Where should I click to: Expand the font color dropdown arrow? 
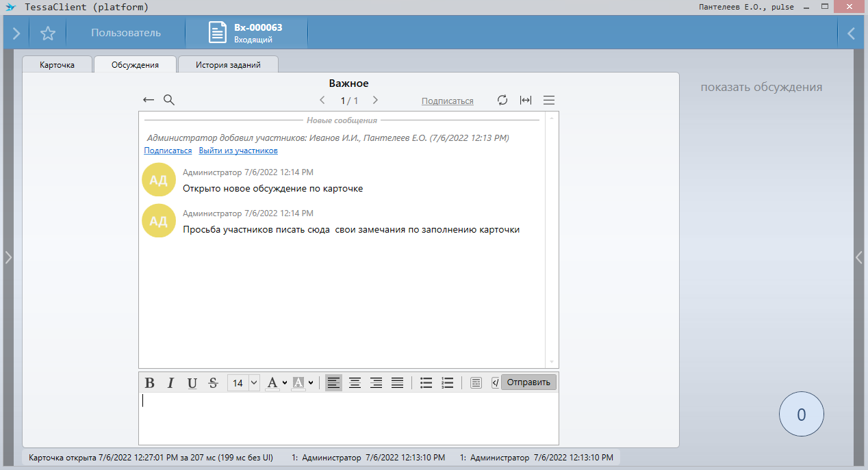point(285,383)
